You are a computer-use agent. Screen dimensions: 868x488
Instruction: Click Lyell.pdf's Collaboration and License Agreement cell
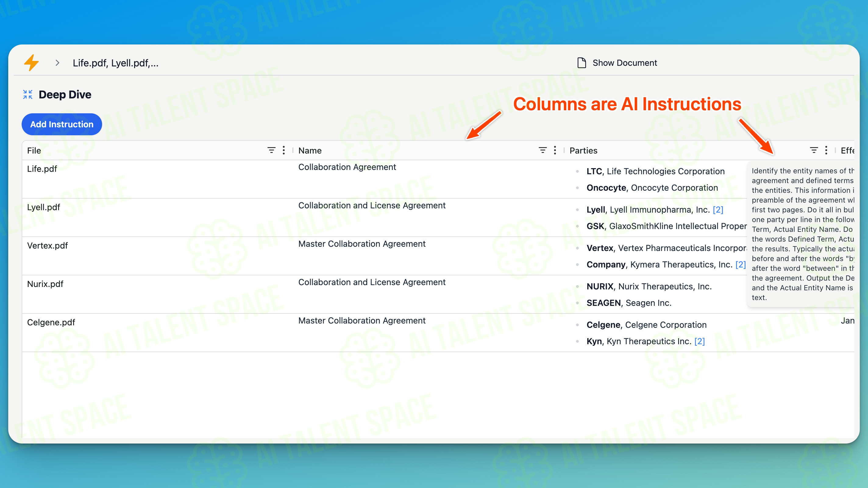pyautogui.click(x=372, y=205)
